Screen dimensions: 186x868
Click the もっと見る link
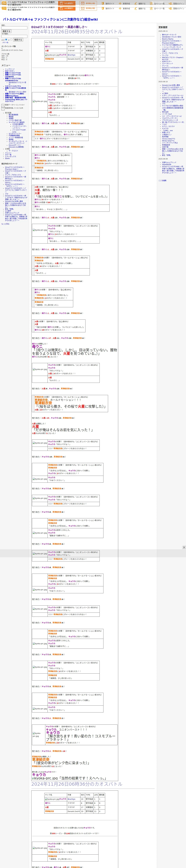(x=5, y=224)
